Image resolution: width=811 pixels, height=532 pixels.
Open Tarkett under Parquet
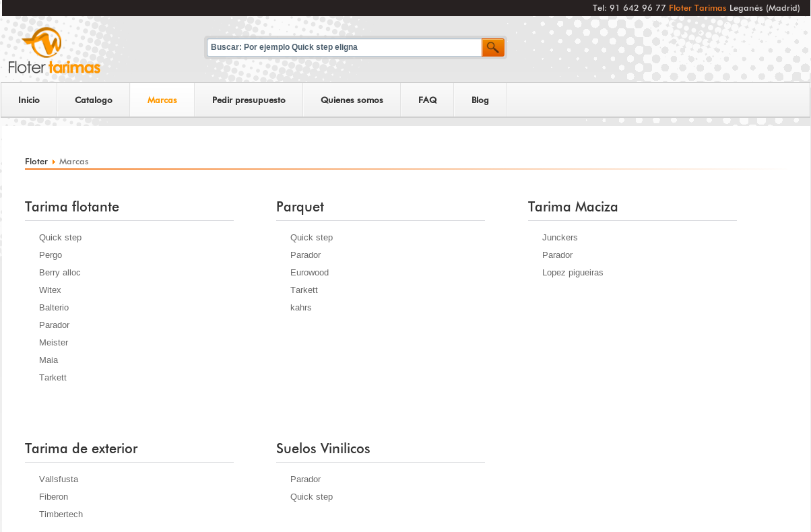(x=304, y=290)
